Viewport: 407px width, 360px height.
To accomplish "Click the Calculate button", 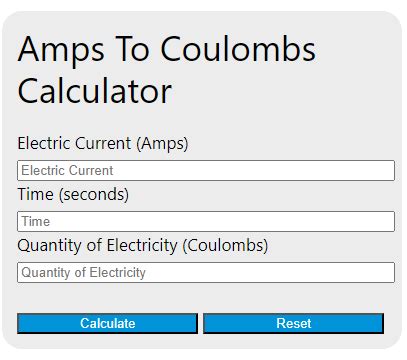I will (x=107, y=323).
